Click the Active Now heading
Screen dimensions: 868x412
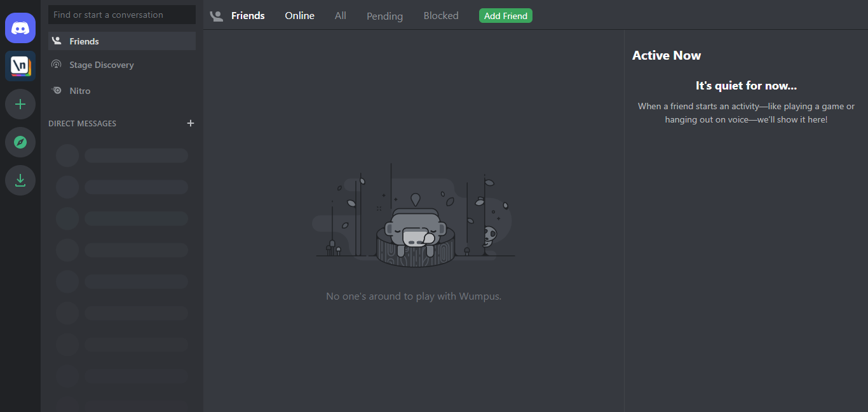[x=667, y=55]
